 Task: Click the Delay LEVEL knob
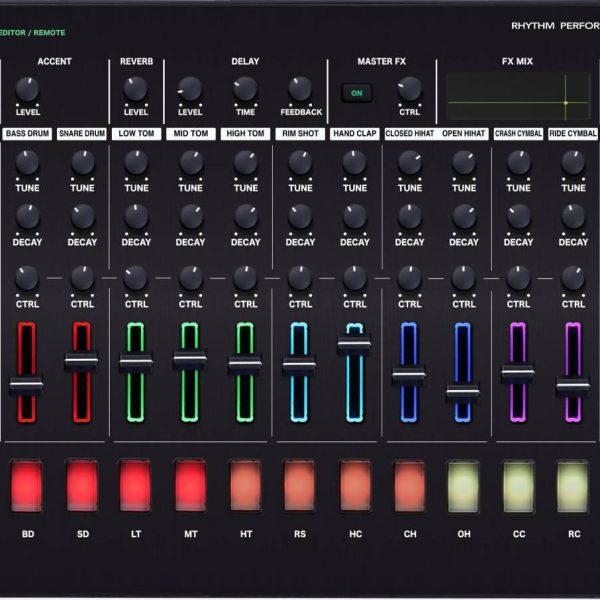[190, 89]
